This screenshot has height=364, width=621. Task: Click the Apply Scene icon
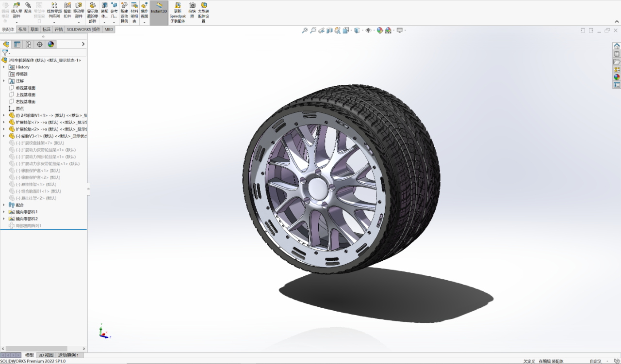(388, 30)
